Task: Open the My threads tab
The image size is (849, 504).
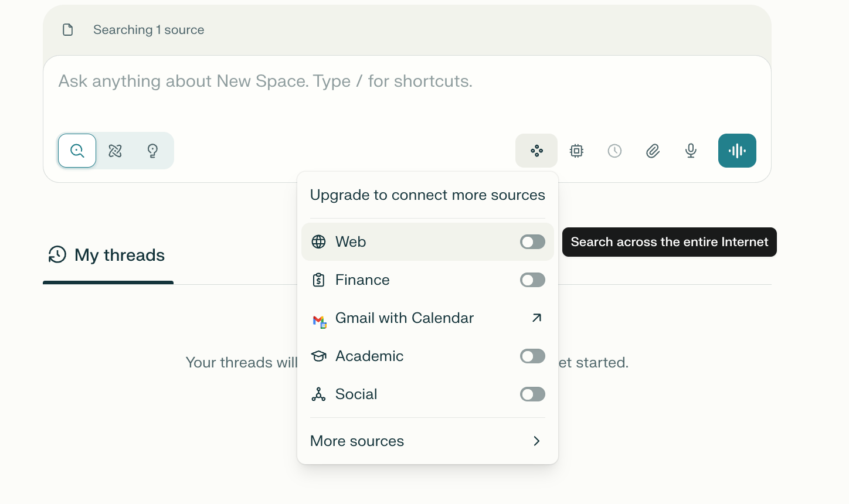Action: [108, 256]
